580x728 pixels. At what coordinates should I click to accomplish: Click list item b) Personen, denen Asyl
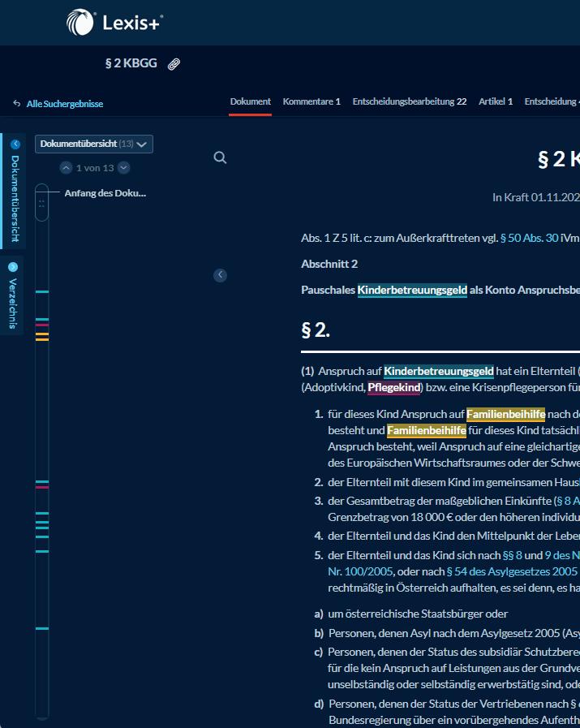[447, 633]
